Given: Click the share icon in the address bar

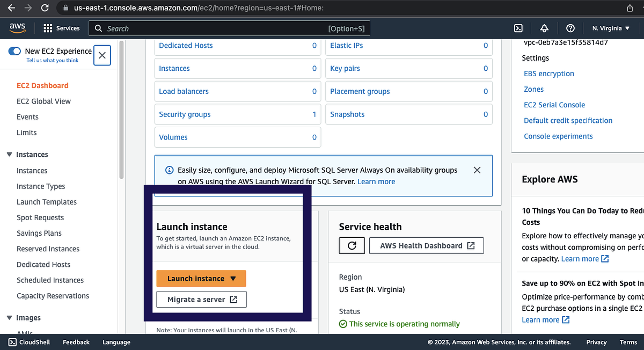Looking at the screenshot, I should click(x=629, y=9).
